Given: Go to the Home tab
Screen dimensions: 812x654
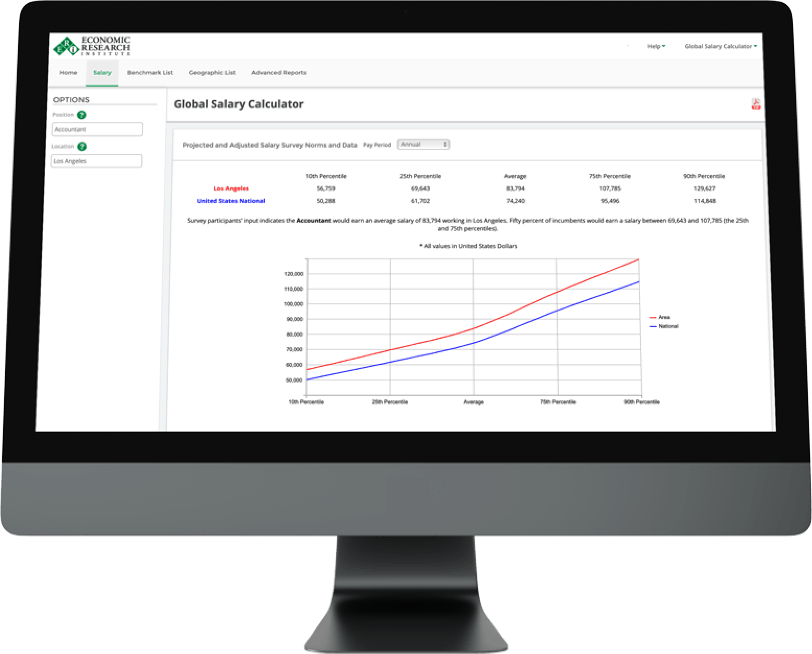Looking at the screenshot, I should (x=68, y=73).
